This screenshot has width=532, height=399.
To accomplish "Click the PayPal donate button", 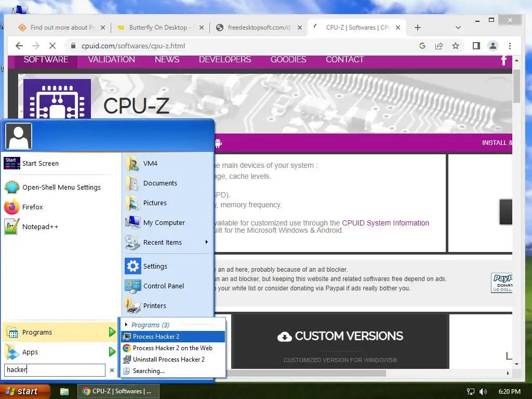I will point(502,283).
